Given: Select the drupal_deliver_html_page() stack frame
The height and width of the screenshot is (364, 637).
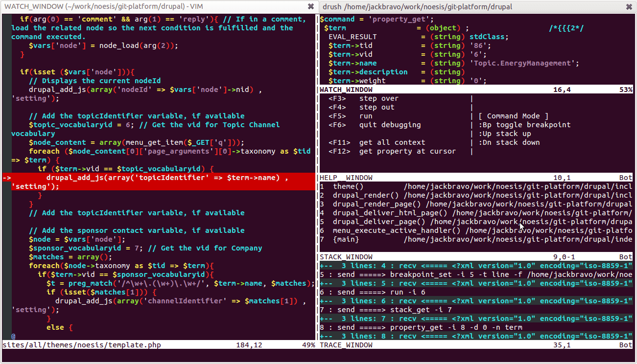Looking at the screenshot, I should coord(476,213).
